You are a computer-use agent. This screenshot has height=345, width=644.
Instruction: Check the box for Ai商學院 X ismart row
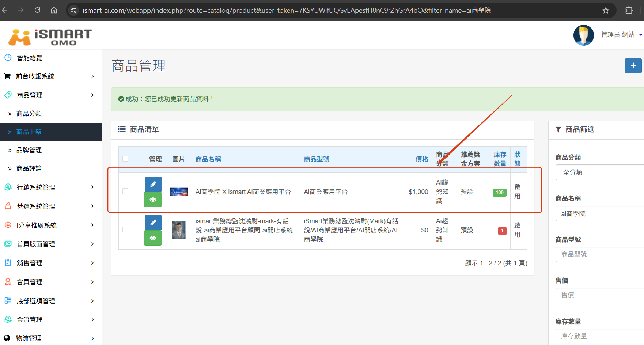125,191
